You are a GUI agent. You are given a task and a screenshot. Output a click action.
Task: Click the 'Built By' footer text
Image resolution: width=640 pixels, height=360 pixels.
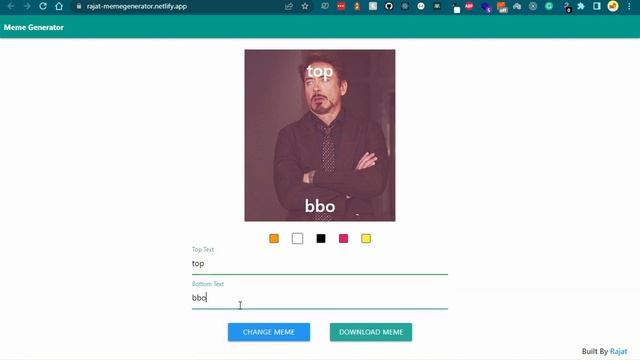[x=595, y=351]
